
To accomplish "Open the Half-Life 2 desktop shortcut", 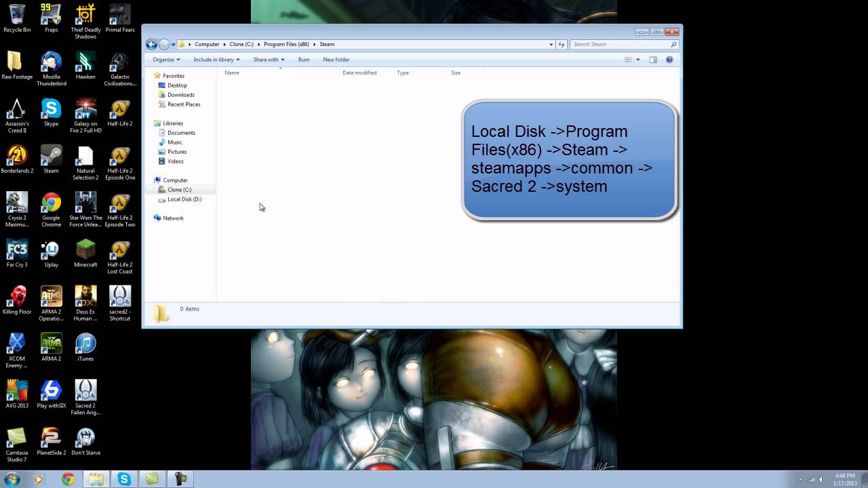I will pos(120,113).
